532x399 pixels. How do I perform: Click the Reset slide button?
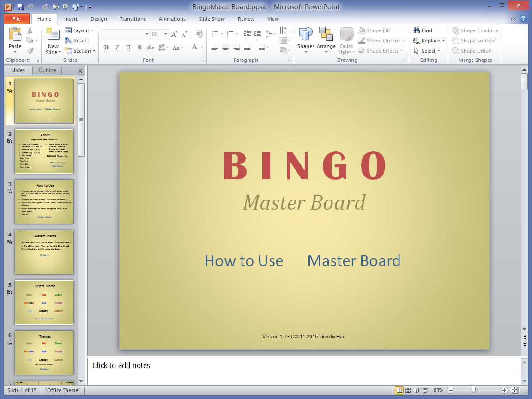point(76,41)
